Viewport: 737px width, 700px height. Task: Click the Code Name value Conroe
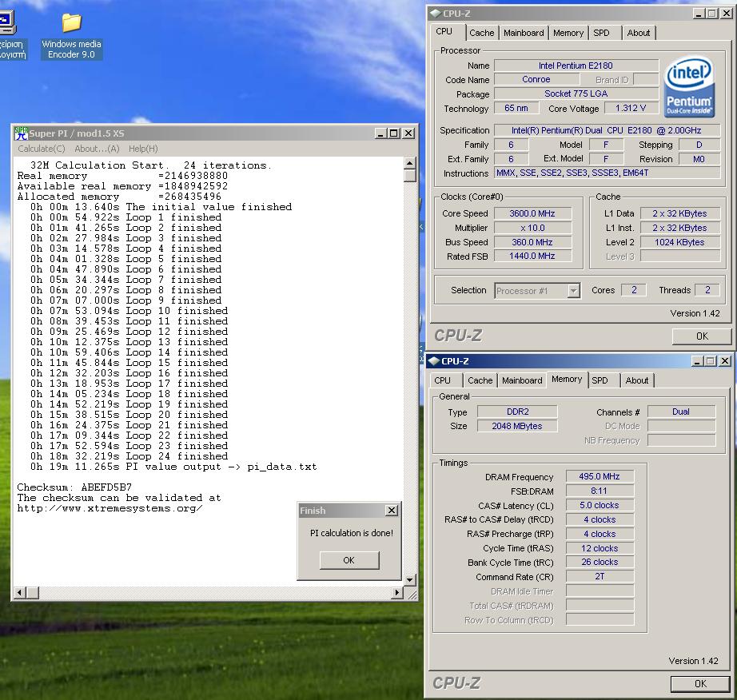coord(536,79)
